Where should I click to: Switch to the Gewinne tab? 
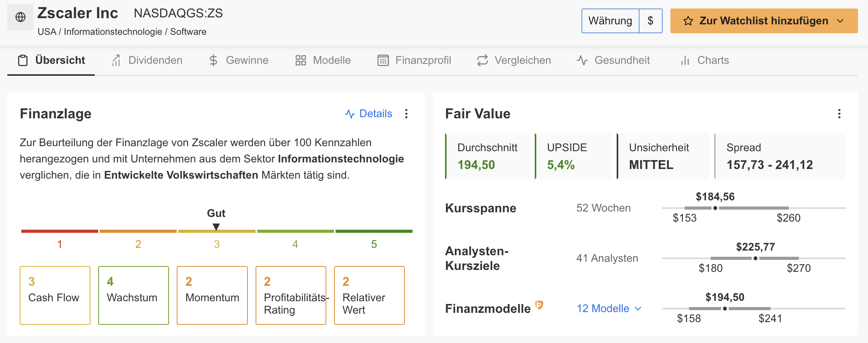(x=239, y=60)
